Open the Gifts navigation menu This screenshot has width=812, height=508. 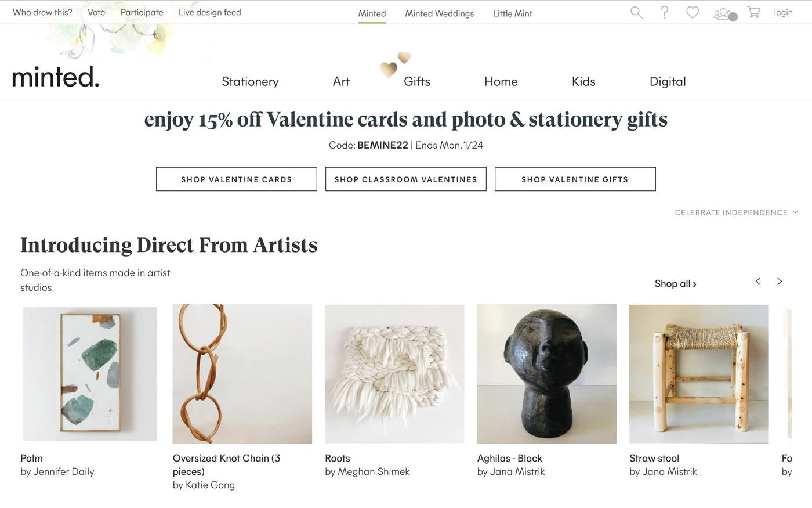coord(416,81)
